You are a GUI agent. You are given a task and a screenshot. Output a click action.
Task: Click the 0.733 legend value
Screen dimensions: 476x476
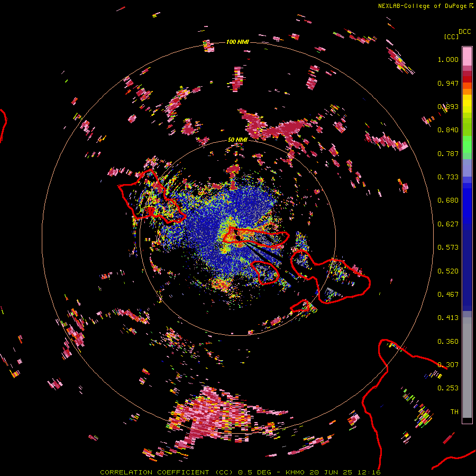[x=448, y=177]
